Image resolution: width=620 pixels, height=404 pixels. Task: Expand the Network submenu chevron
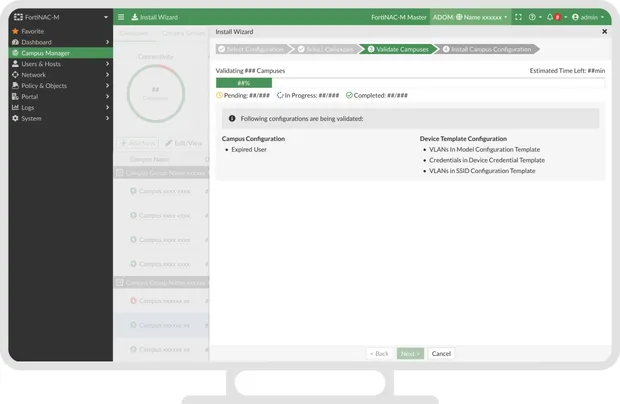pyautogui.click(x=107, y=74)
